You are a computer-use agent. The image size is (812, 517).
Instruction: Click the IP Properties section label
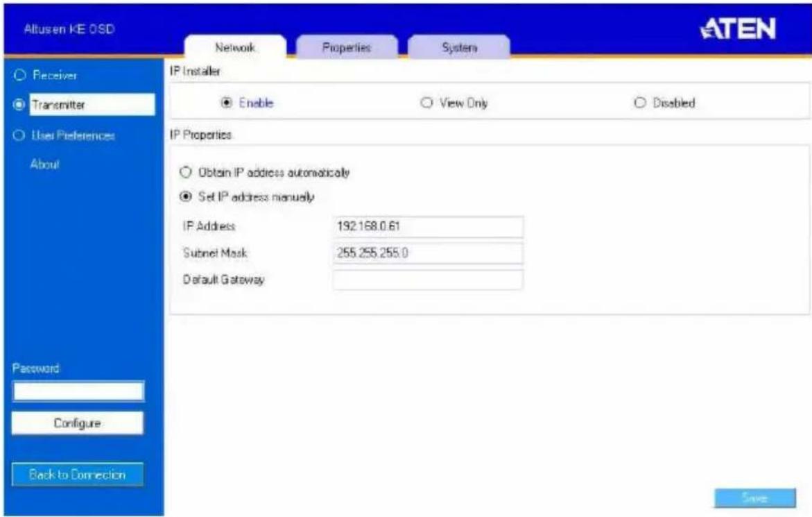(x=201, y=135)
